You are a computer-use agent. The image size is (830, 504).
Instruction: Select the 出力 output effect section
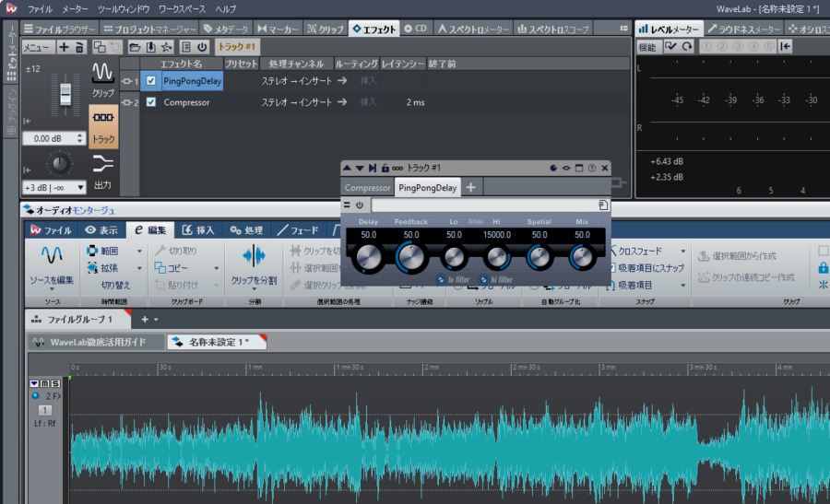103,171
